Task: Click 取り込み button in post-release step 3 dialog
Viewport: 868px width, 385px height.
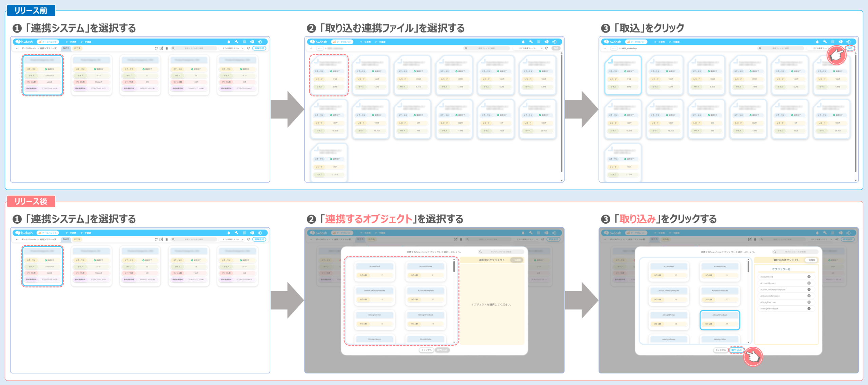Action: click(736, 350)
